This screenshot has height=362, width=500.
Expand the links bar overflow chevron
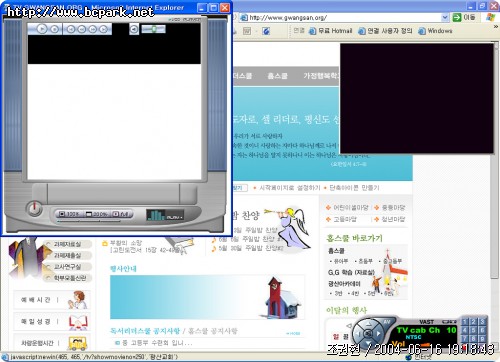(x=495, y=26)
